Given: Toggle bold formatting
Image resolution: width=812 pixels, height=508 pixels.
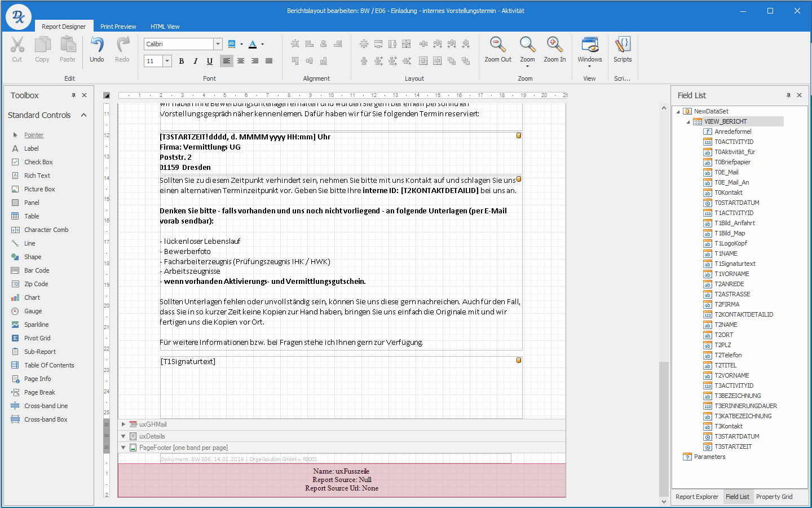Looking at the screenshot, I should pos(182,61).
